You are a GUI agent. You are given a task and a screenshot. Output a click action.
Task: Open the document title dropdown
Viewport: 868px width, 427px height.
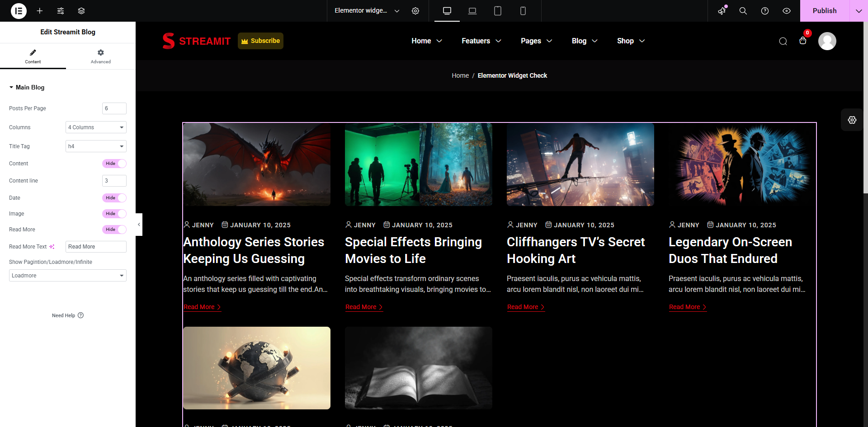367,11
